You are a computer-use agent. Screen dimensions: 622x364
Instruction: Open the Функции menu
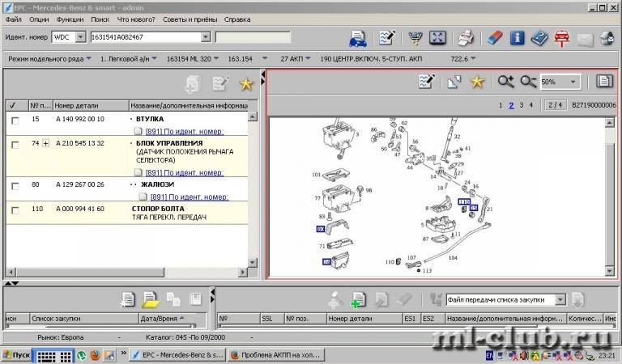coord(70,18)
